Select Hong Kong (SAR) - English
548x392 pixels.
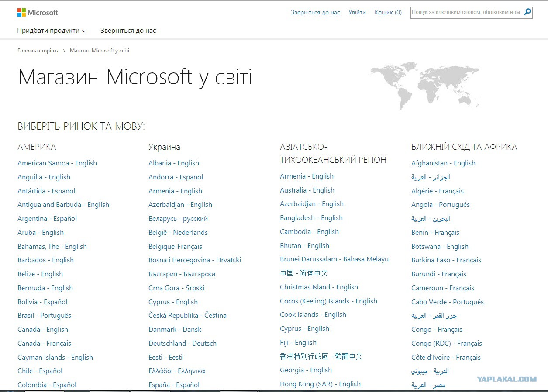pyautogui.click(x=320, y=384)
